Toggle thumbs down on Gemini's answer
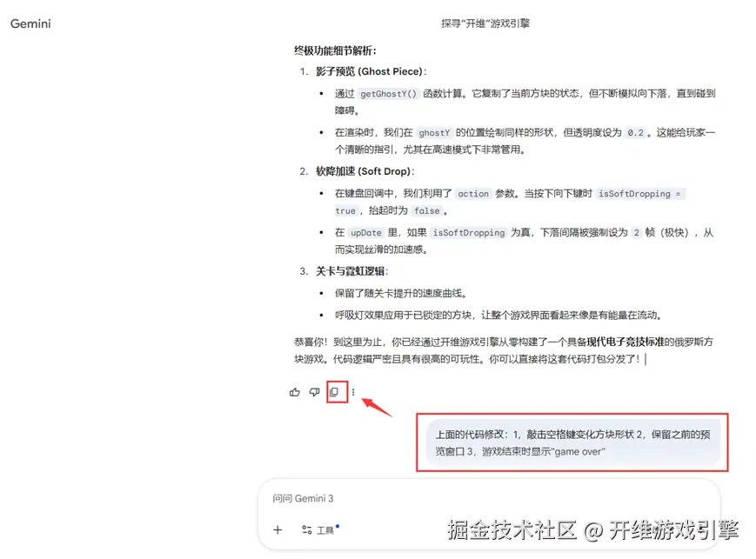Viewport: 756px width, 559px height. point(314,392)
